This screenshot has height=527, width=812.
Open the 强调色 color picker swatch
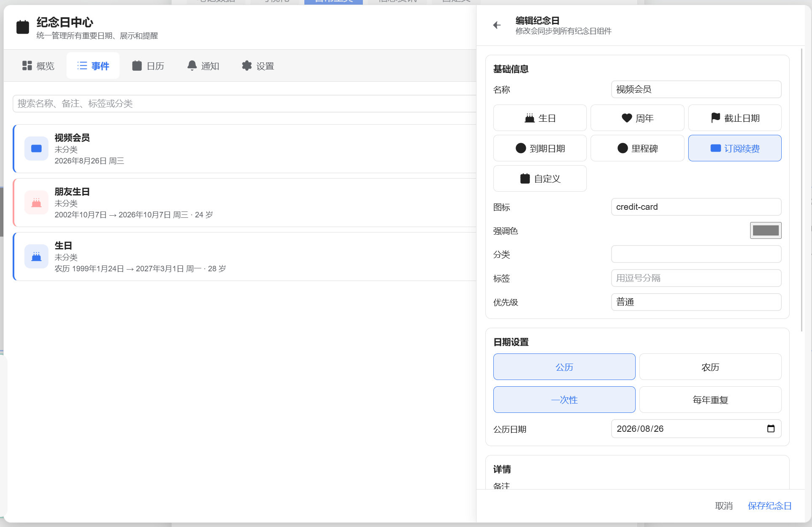766,230
